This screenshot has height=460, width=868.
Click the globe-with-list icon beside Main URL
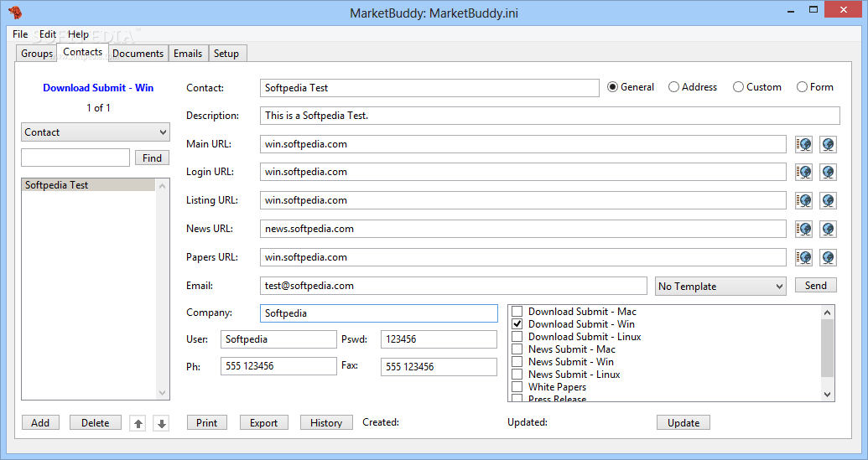[x=803, y=144]
